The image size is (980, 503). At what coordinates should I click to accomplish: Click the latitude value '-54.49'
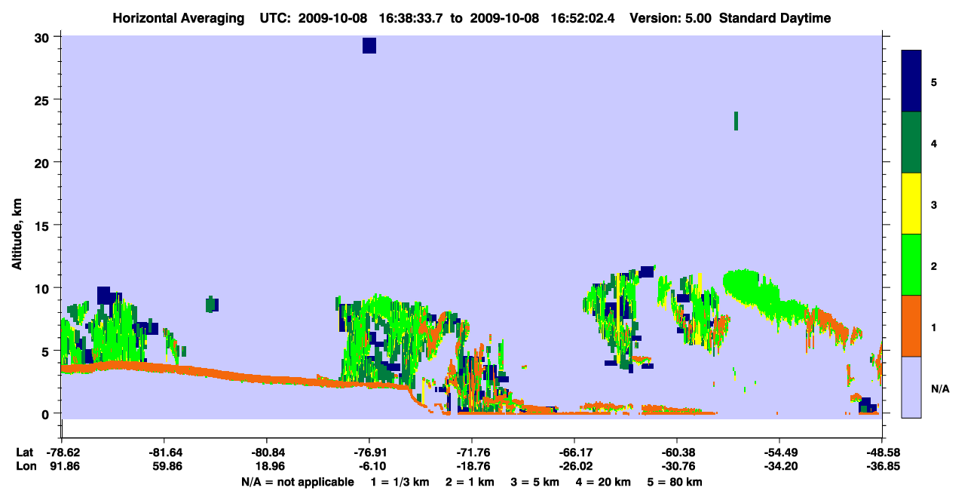click(x=779, y=452)
